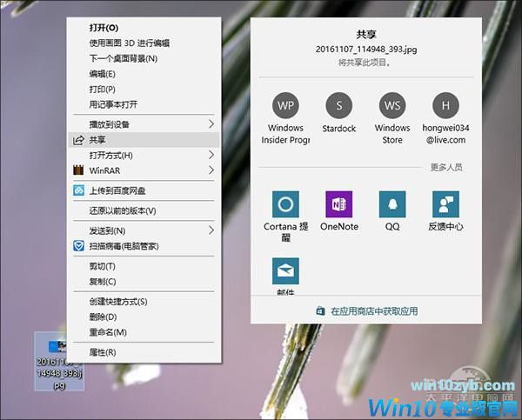Viewport: 522px width, 420px height.
Task: Click 在应用商店中获取应用 link
Action: pyautogui.click(x=374, y=311)
